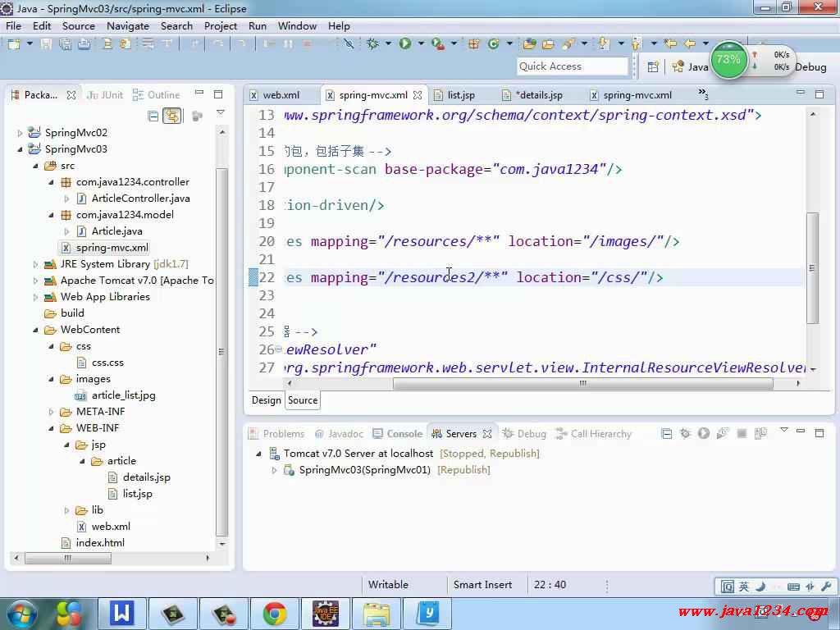Click the editor vertical scrollbar thumb
Viewport: 840px width, 630px height.
[813, 268]
